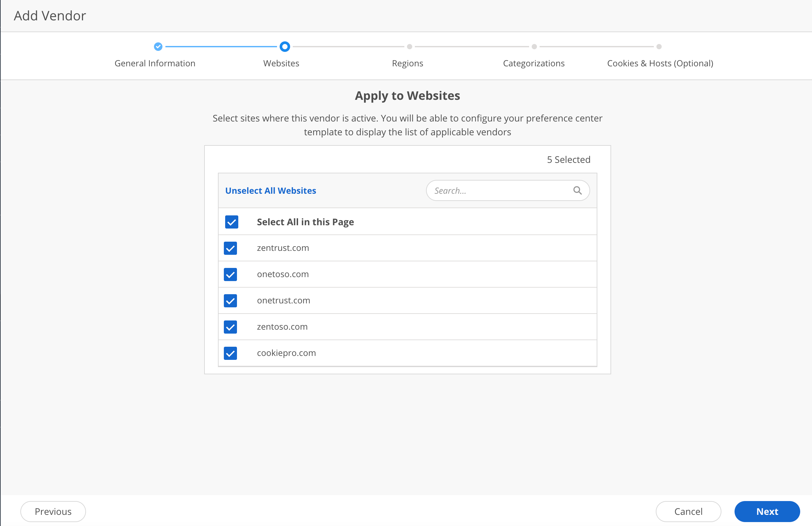The height and width of the screenshot is (526, 812).
Task: Click the checkmark icon beside cookiepro.com
Action: 231,353
